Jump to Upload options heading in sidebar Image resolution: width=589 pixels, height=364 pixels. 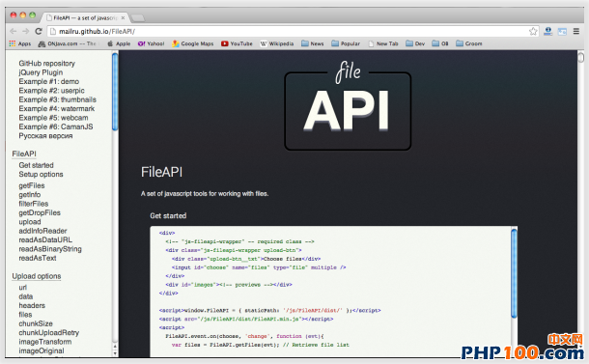(x=37, y=276)
